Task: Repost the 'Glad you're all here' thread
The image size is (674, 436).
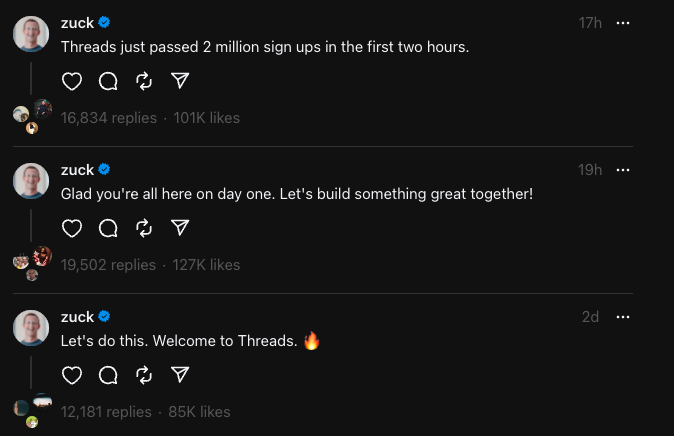Action: [144, 228]
